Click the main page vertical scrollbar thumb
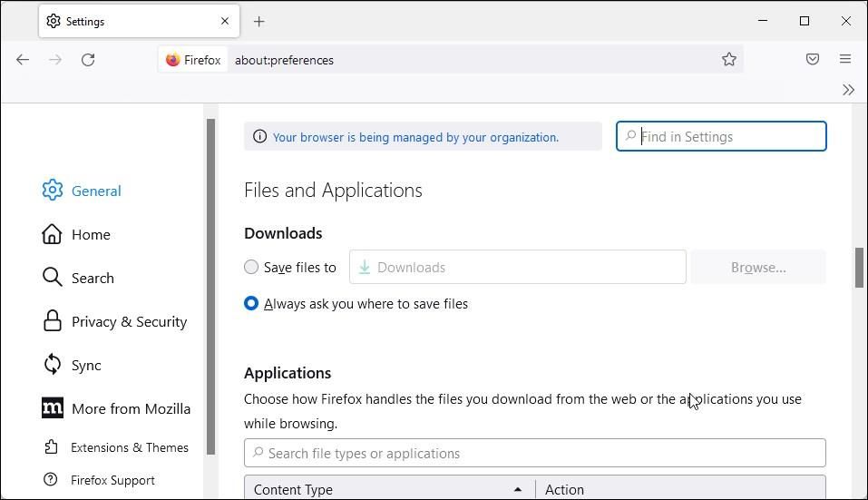The height and width of the screenshot is (500, 868). click(x=858, y=267)
